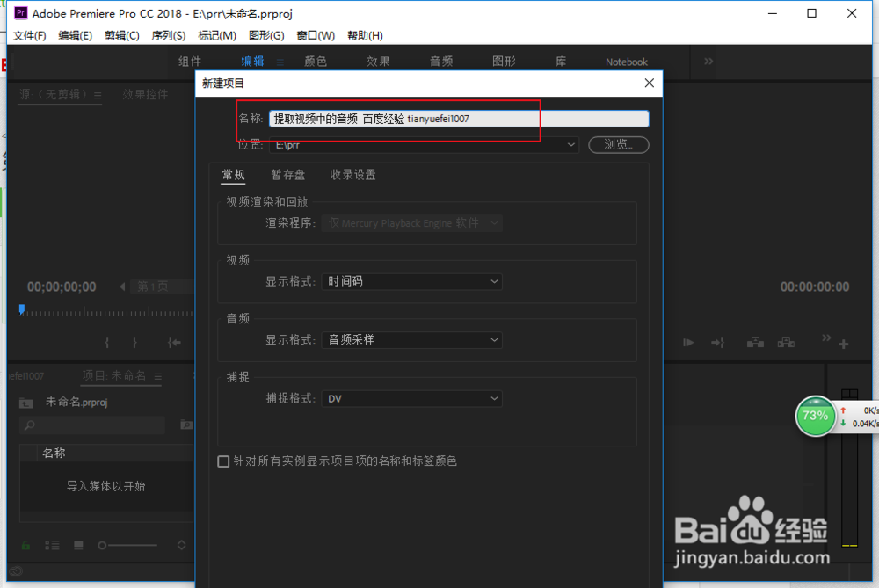
Task: Click the Premiere Pro title bar logo
Action: click(x=21, y=13)
